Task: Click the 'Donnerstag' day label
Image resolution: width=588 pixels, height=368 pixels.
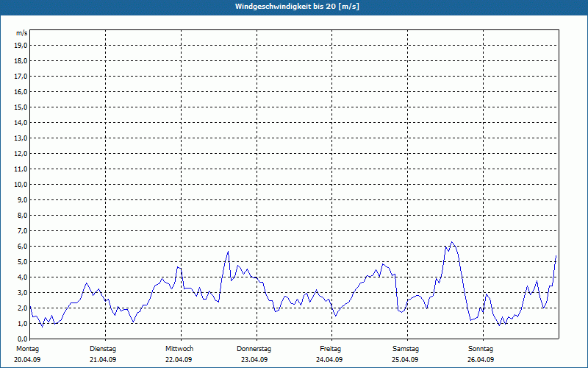Action: point(254,349)
